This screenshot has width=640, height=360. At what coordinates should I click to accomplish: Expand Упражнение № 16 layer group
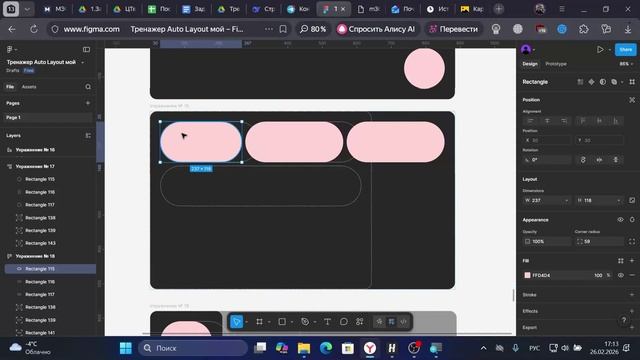tap(9, 150)
